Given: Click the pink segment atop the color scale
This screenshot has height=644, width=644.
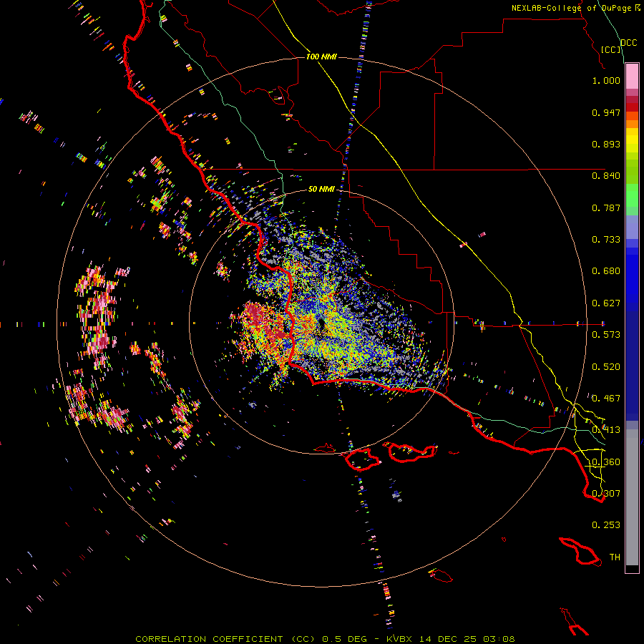Looking at the screenshot, I should 632,76.
